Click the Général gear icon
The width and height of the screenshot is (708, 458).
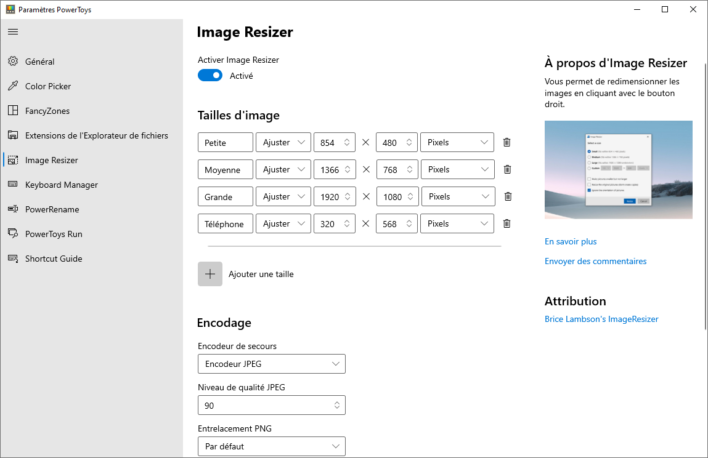[x=13, y=61]
